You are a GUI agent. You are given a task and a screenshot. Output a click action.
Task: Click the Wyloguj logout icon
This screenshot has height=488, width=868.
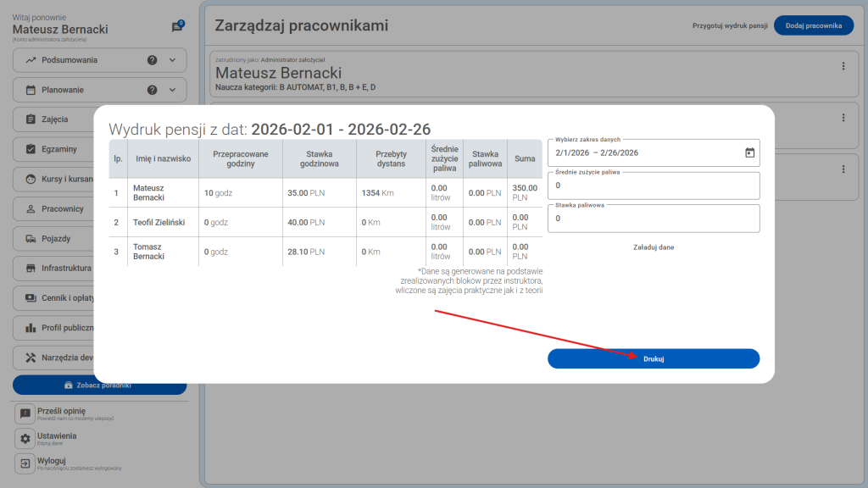(x=25, y=464)
